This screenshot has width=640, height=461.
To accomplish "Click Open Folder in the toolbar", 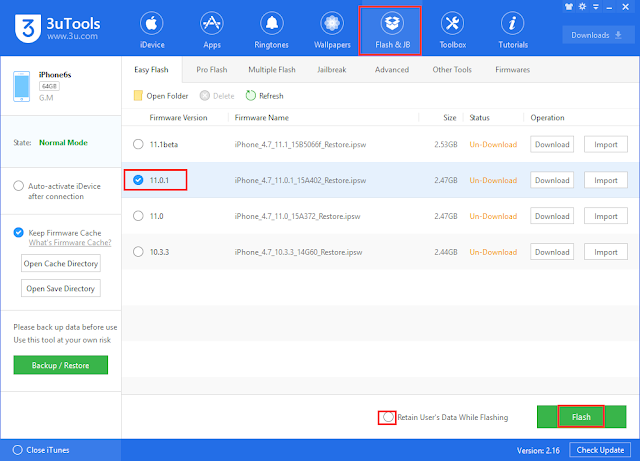I will (161, 96).
